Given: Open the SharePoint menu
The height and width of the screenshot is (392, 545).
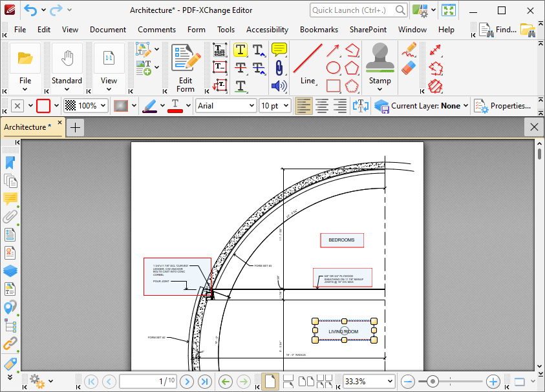Looking at the screenshot, I should pyautogui.click(x=368, y=30).
